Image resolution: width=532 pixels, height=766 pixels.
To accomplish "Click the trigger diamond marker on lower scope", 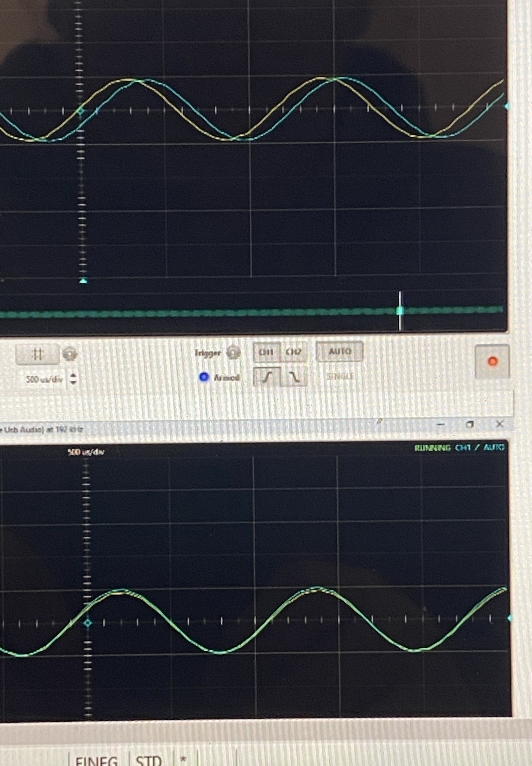I will pyautogui.click(x=88, y=623).
